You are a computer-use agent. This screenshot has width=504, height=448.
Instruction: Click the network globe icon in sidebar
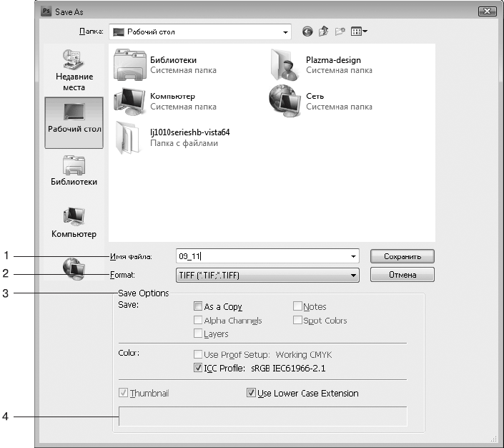(74, 268)
